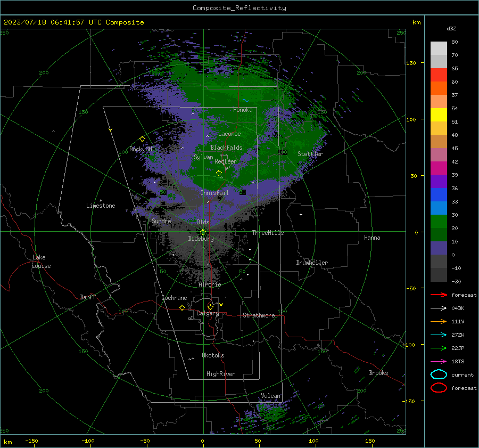Image resolution: width=479 pixels, height=448 pixels.
Task: Click the Drumheller label
Action: click(312, 263)
